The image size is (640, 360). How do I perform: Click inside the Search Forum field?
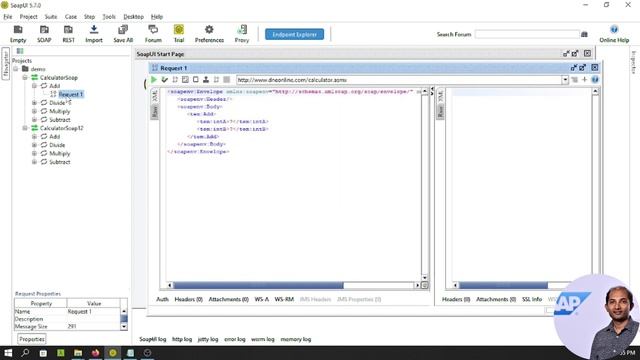527,34
